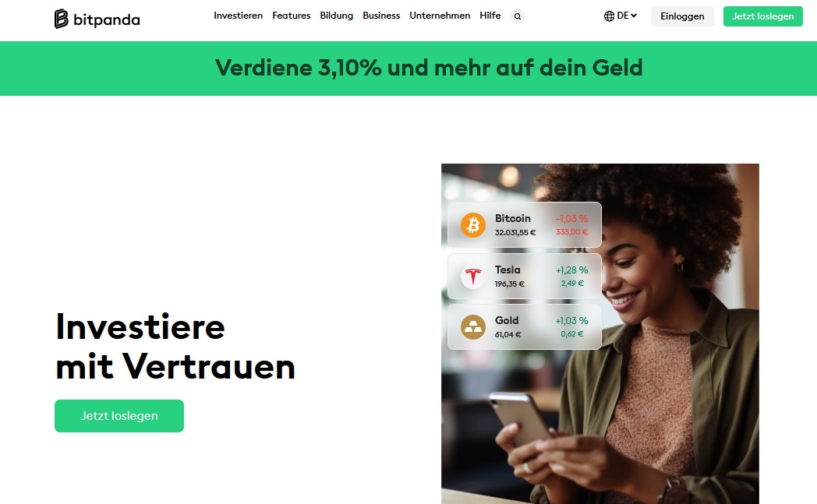Screen dimensions: 817x504
Task: Open the Bildung menu
Action: click(337, 16)
